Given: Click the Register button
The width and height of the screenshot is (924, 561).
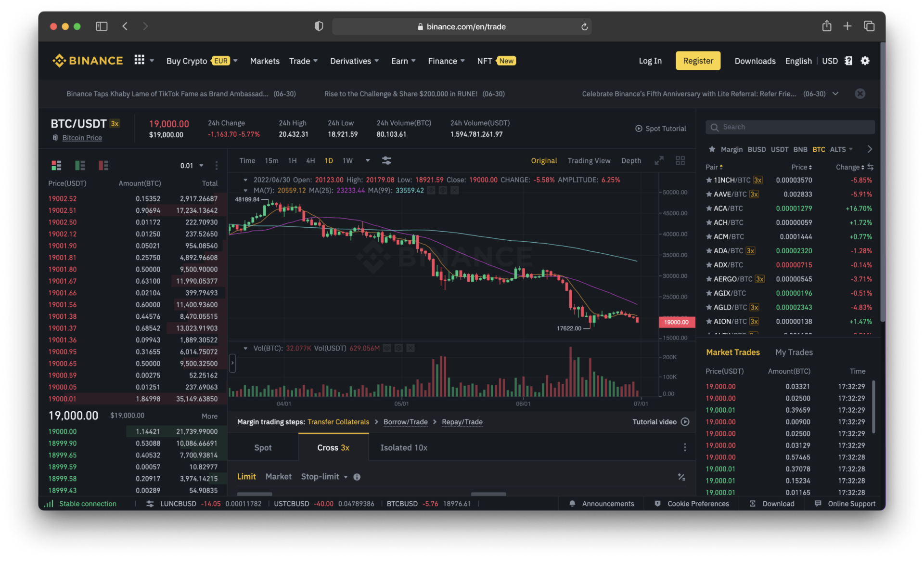Looking at the screenshot, I should [698, 61].
